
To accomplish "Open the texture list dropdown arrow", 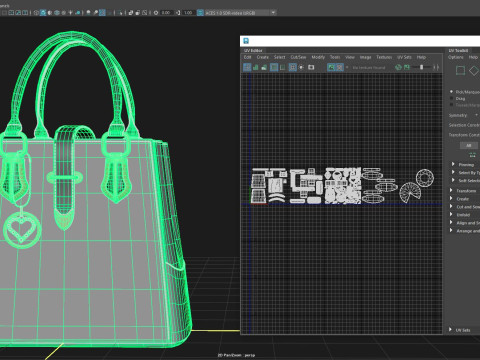I will (x=347, y=67).
